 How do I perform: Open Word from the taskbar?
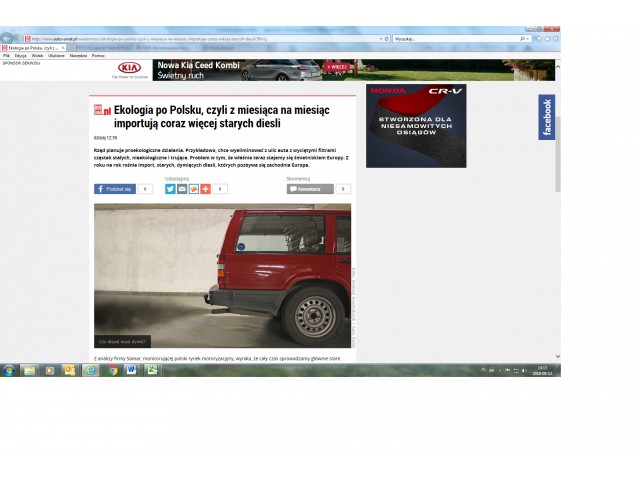(131, 370)
